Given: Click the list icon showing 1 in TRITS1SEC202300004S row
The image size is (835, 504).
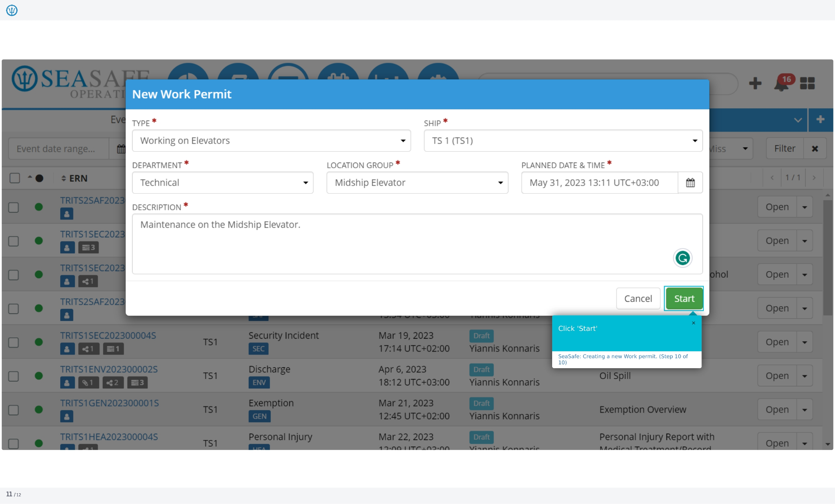Looking at the screenshot, I should click(113, 349).
